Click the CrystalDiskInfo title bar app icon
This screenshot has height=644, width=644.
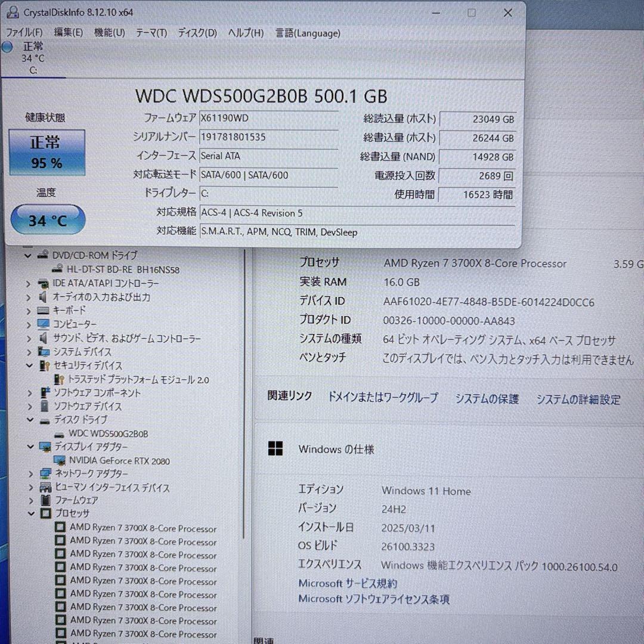[x=13, y=13]
